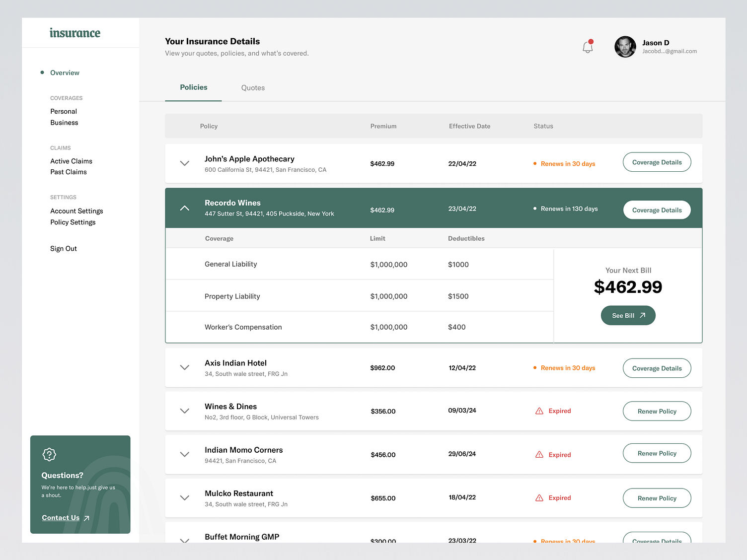The height and width of the screenshot is (560, 747).
Task: Click Jason D's profile avatar
Action: pyautogui.click(x=625, y=46)
